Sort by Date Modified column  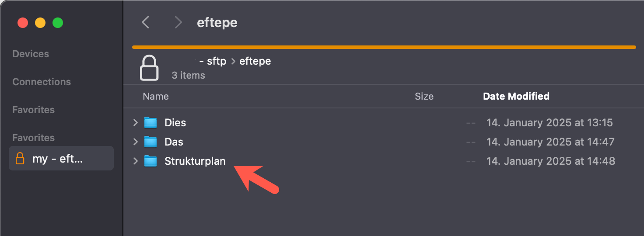coord(516,97)
